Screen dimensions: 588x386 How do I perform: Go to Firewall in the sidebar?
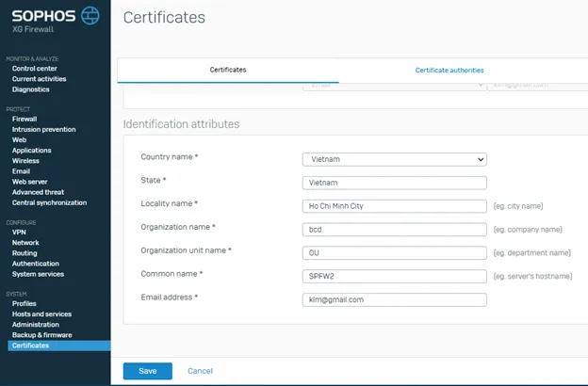24,120
